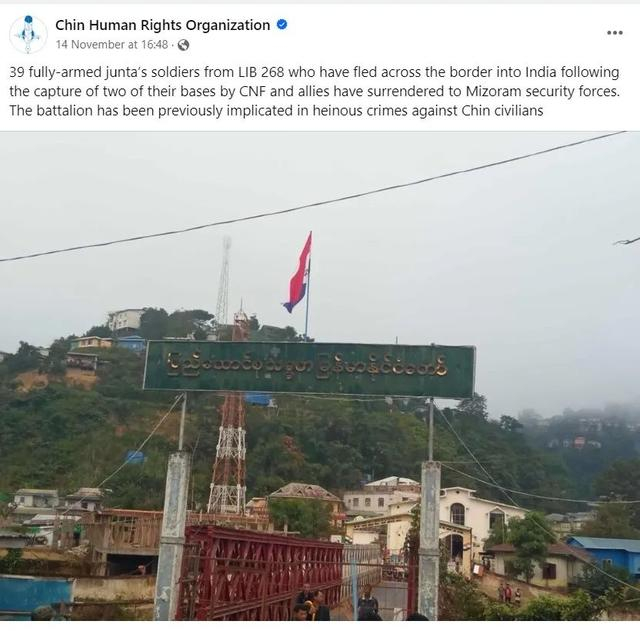
Task: Open the attached photo in full view
Action: click(x=320, y=375)
